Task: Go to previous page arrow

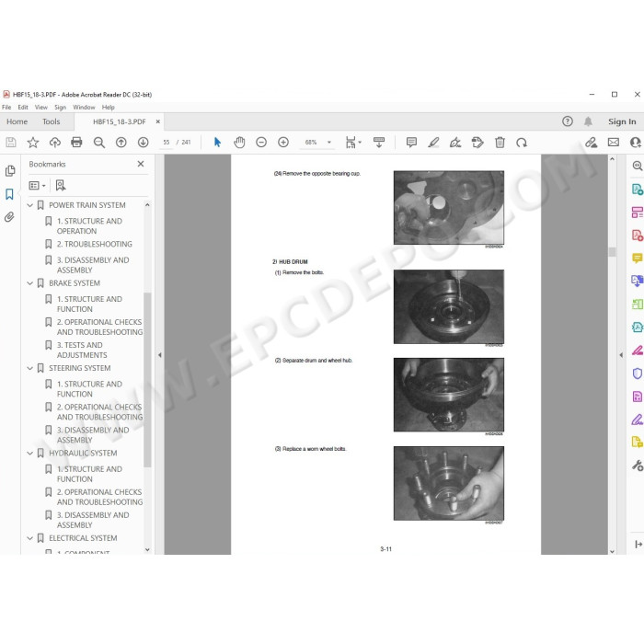Action: click(121, 143)
